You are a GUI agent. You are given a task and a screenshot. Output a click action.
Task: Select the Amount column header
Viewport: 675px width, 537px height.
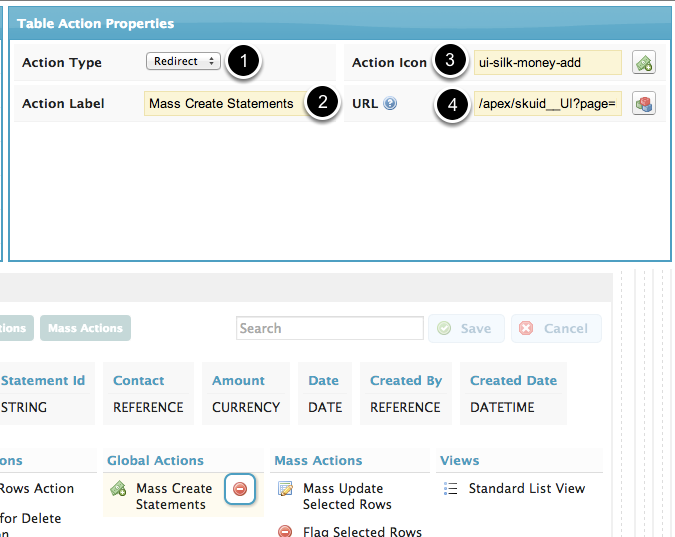pyautogui.click(x=238, y=380)
